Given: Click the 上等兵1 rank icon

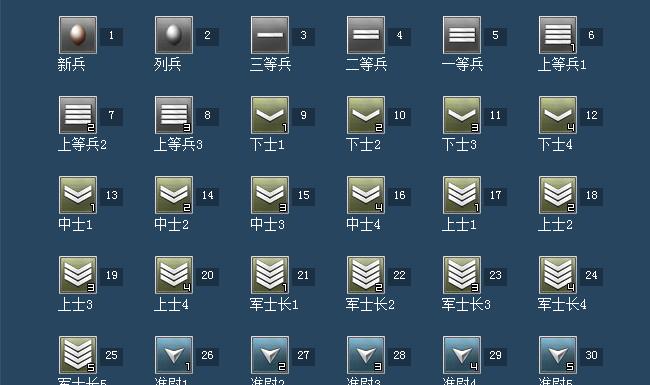Looking at the screenshot, I should [558, 35].
